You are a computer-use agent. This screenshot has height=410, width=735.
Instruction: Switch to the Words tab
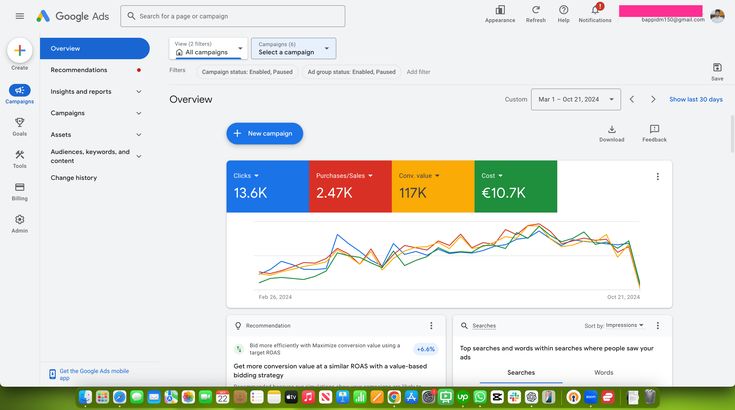pyautogui.click(x=604, y=372)
